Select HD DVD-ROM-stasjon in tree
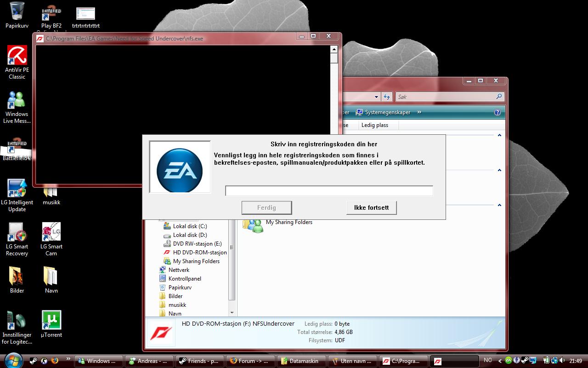This screenshot has height=368, width=588. (195, 253)
